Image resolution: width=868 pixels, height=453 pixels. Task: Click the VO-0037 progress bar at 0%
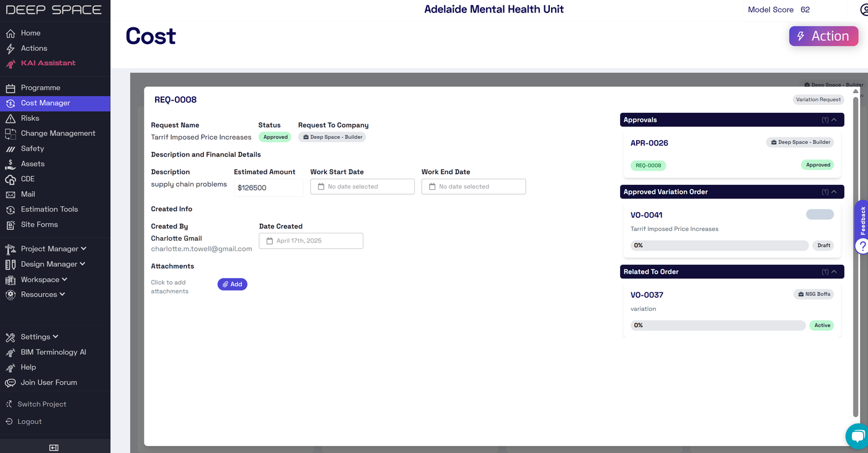point(718,325)
